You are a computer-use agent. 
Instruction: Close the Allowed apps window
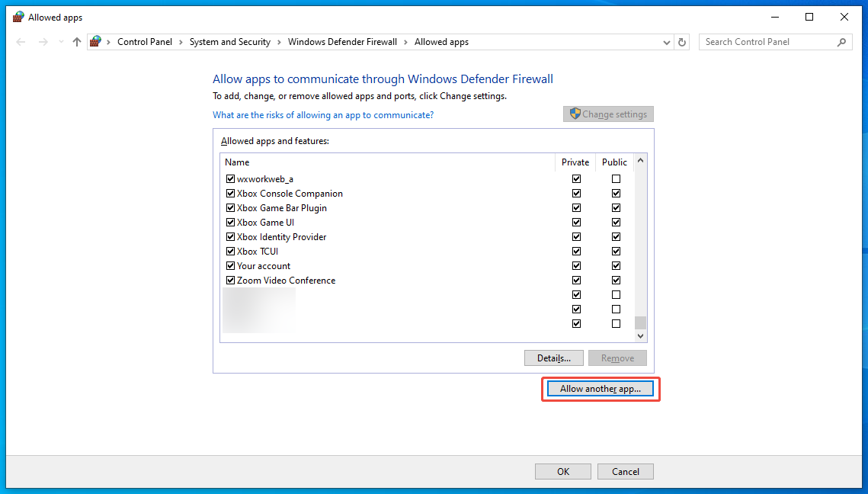[844, 18]
